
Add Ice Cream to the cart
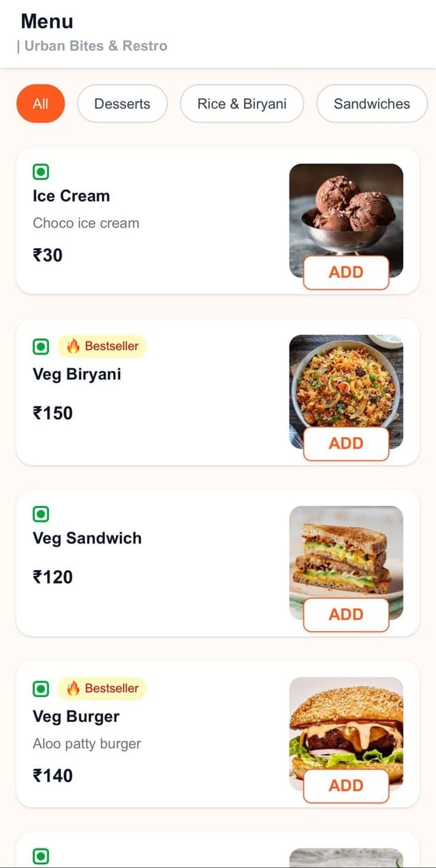pyautogui.click(x=346, y=272)
